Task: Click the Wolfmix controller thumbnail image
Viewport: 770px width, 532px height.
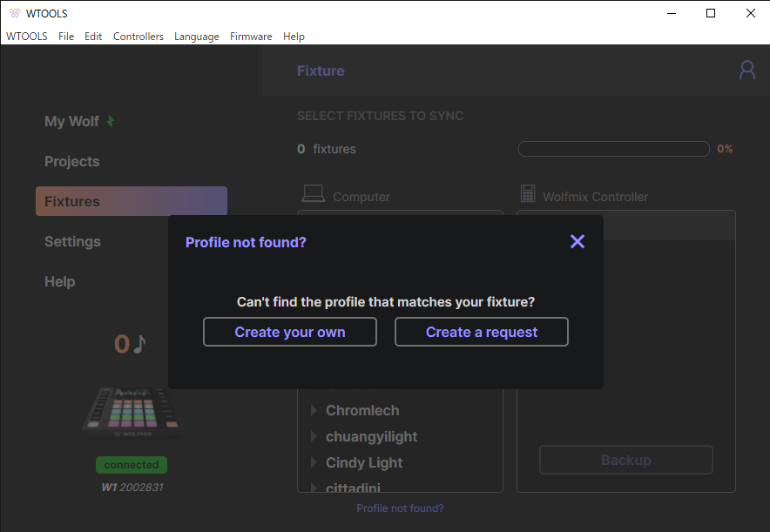Action: tap(132, 413)
